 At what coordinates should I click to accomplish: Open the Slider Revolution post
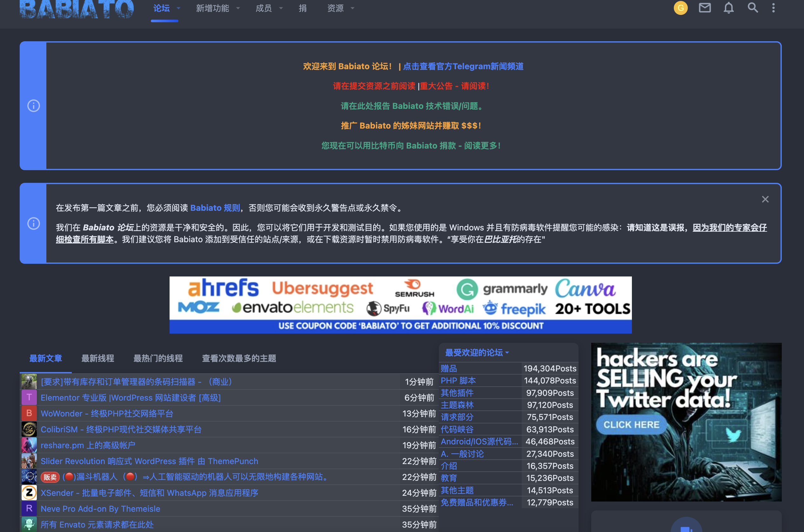click(x=149, y=461)
